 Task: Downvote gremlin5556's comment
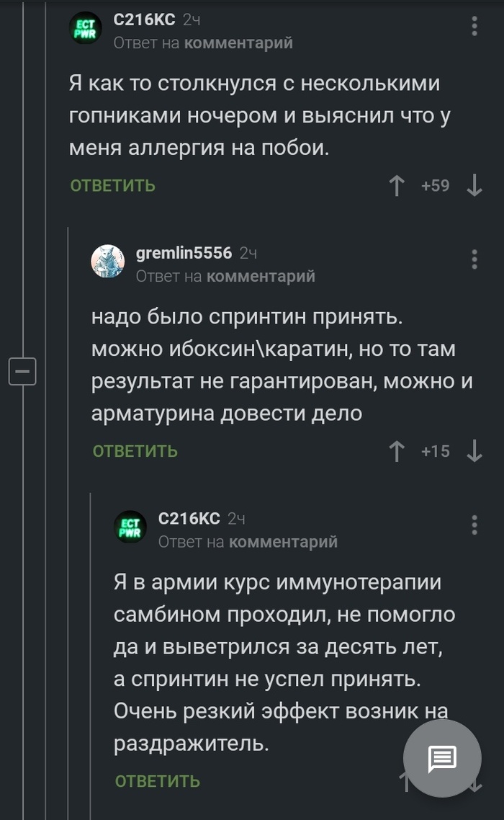[x=474, y=451]
